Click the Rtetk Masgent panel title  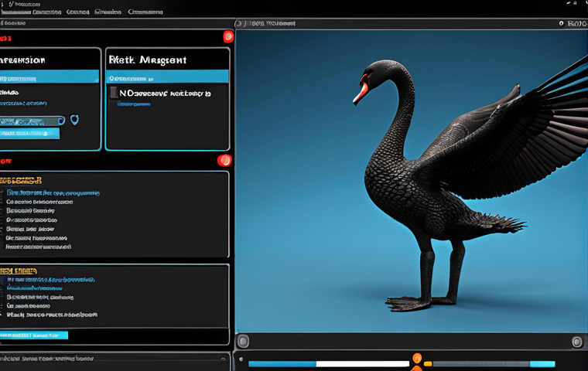click(x=147, y=60)
